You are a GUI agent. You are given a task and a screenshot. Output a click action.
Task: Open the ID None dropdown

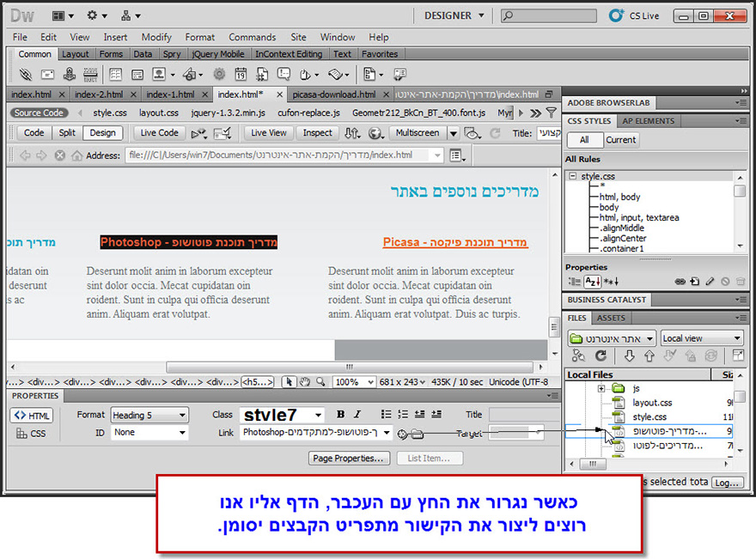[149, 433]
